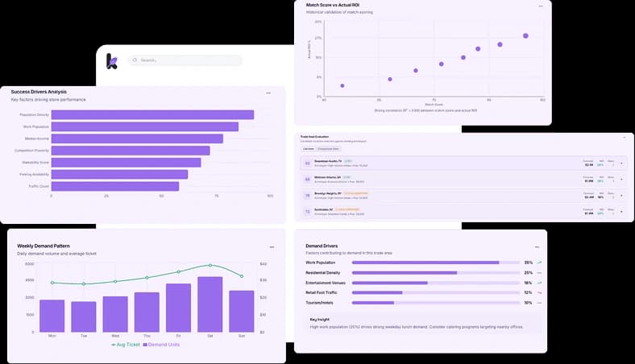Open Trade Area Evaluation options menu
The height and width of the screenshot is (364, 635).
click(624, 138)
